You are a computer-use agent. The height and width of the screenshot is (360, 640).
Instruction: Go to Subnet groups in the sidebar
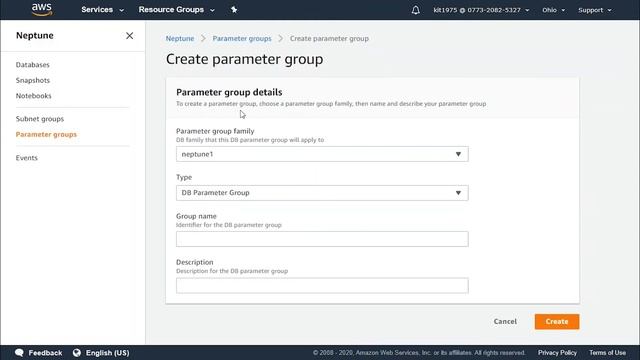[x=40, y=119]
